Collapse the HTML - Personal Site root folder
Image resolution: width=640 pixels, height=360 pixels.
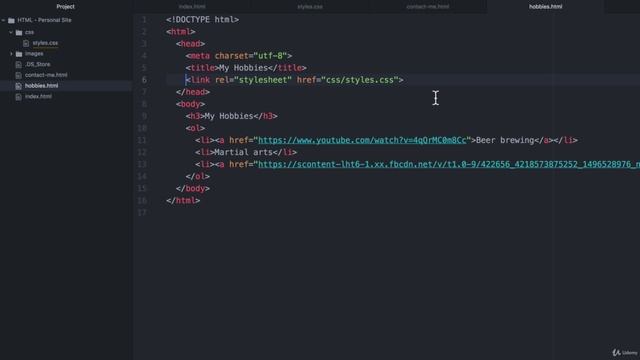click(x=4, y=20)
